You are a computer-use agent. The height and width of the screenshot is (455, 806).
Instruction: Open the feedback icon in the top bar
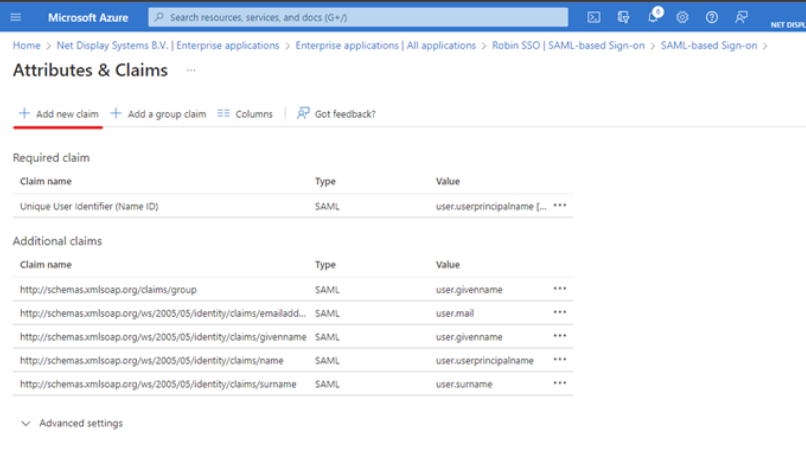(741, 17)
